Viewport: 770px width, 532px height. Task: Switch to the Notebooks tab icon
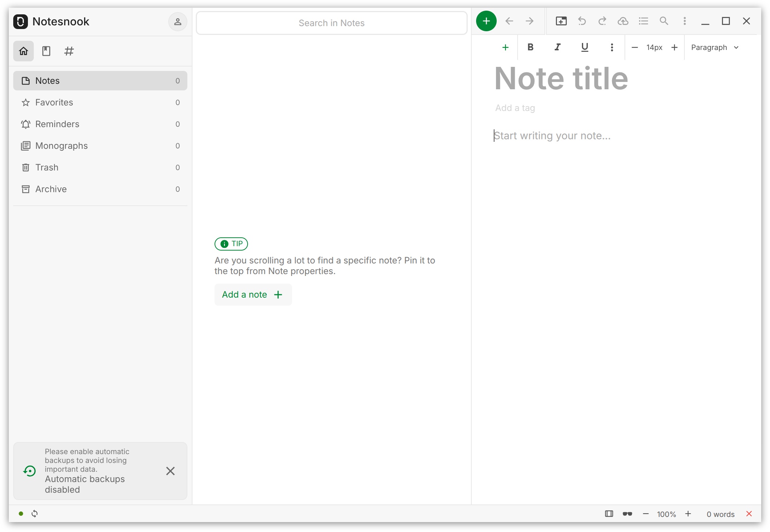pyautogui.click(x=46, y=51)
